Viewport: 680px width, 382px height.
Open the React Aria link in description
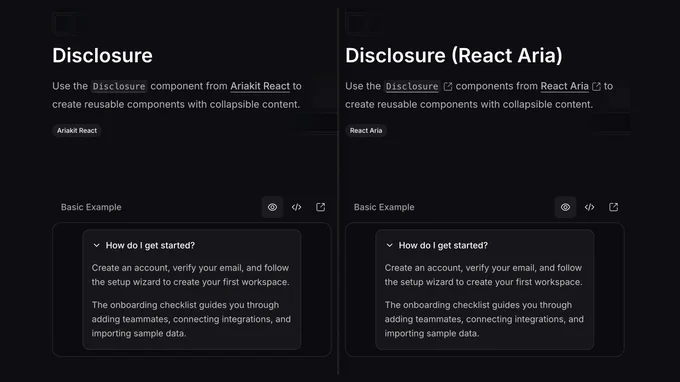click(x=564, y=86)
